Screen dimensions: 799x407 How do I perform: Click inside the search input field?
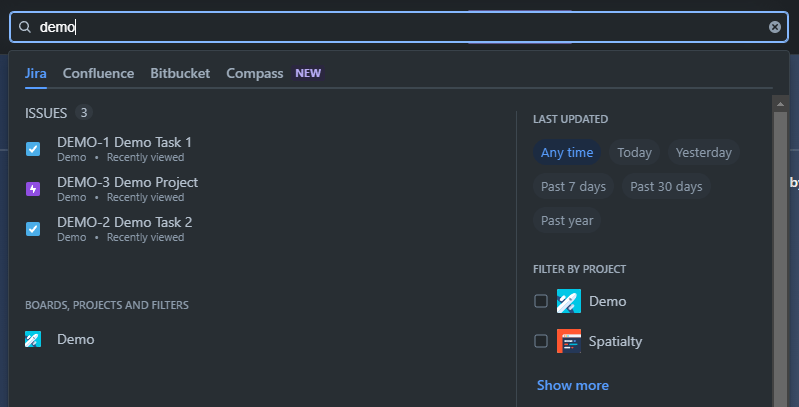click(x=400, y=27)
